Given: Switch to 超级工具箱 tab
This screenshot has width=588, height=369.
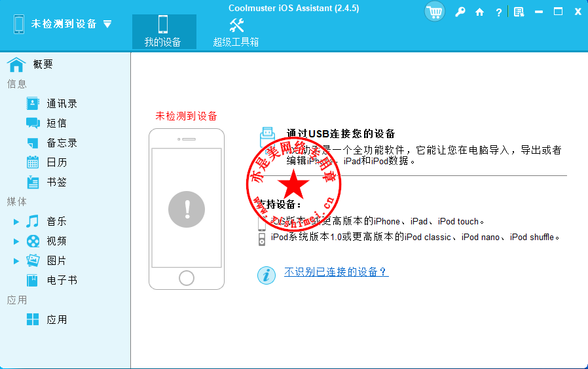Looking at the screenshot, I should [x=236, y=31].
